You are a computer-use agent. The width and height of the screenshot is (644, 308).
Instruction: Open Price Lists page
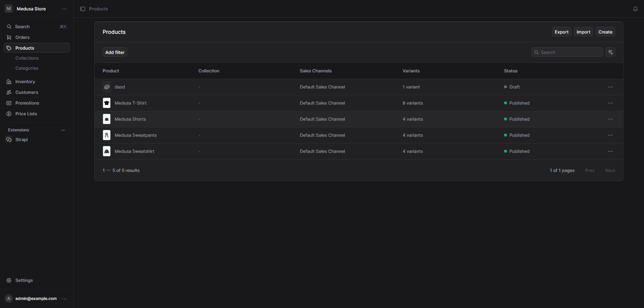[26, 114]
